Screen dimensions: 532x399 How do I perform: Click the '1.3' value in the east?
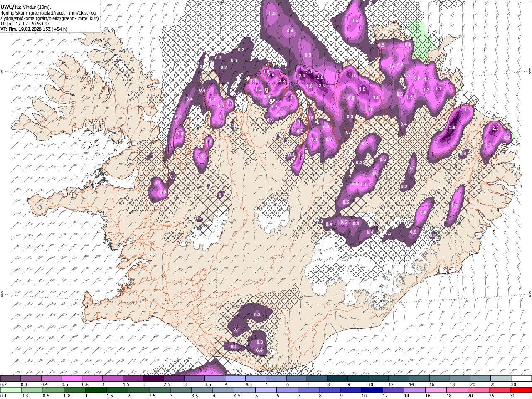(x=468, y=110)
